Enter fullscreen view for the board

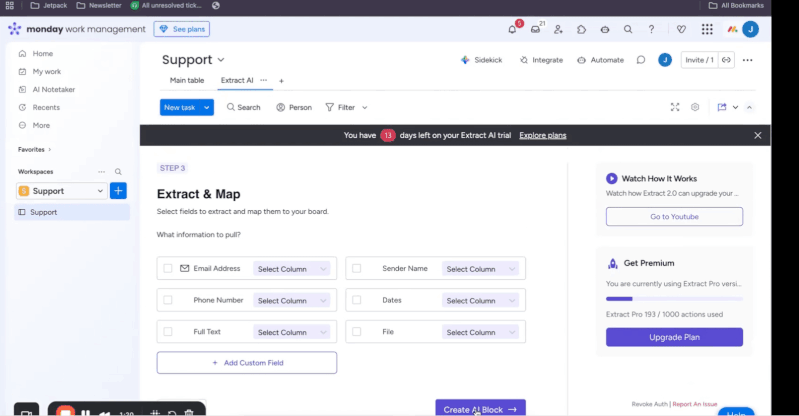pos(675,107)
